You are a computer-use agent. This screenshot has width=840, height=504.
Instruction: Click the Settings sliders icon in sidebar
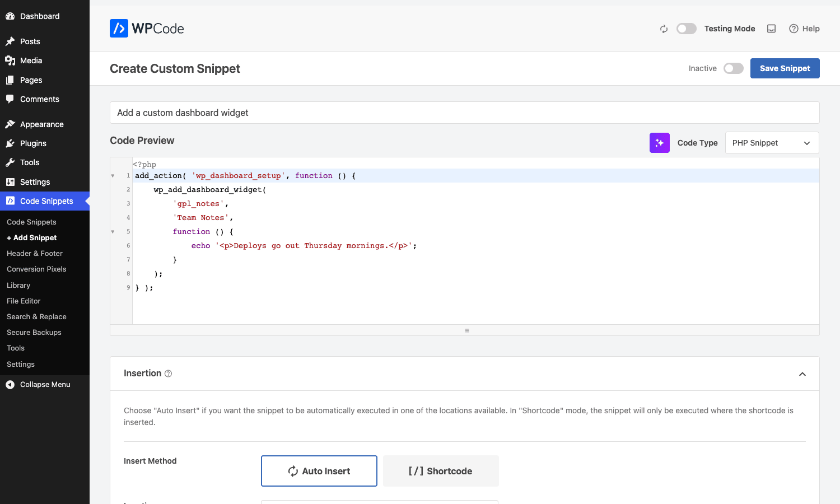click(10, 182)
